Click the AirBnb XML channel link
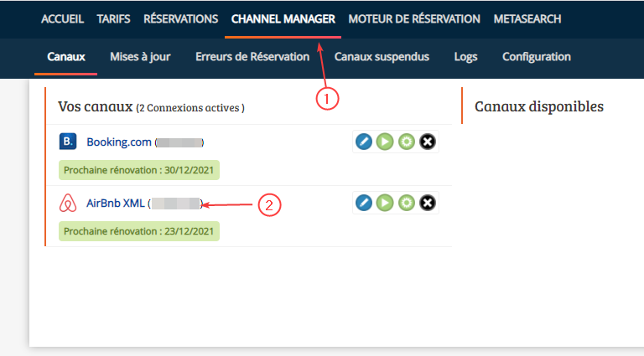This screenshot has height=356, width=644. 116,204
